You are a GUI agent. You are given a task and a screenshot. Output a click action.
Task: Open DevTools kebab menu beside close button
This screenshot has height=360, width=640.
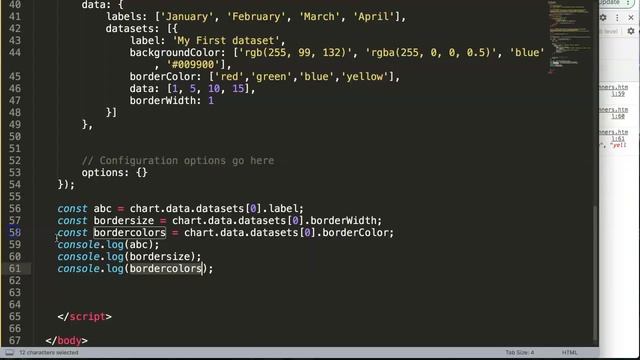(617, 18)
